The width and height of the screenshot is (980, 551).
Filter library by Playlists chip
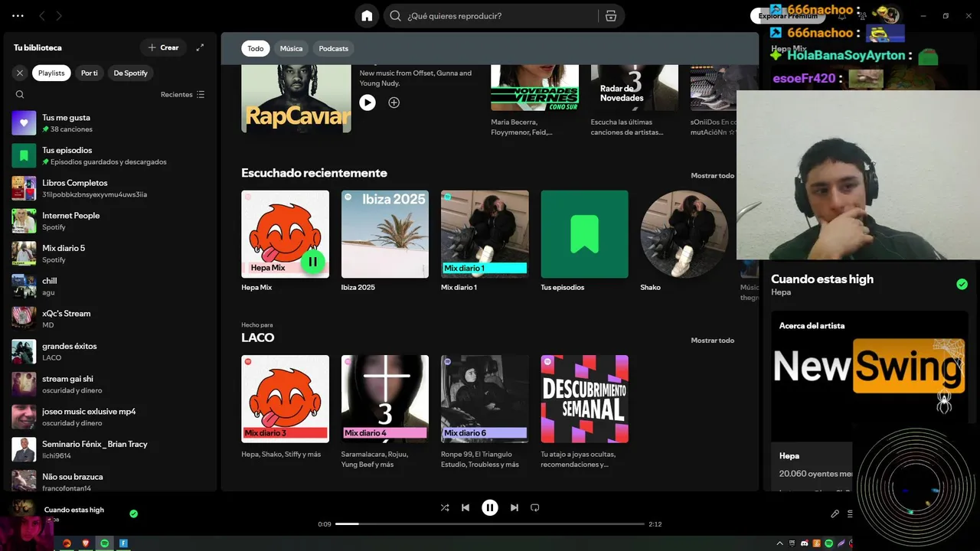coord(51,73)
